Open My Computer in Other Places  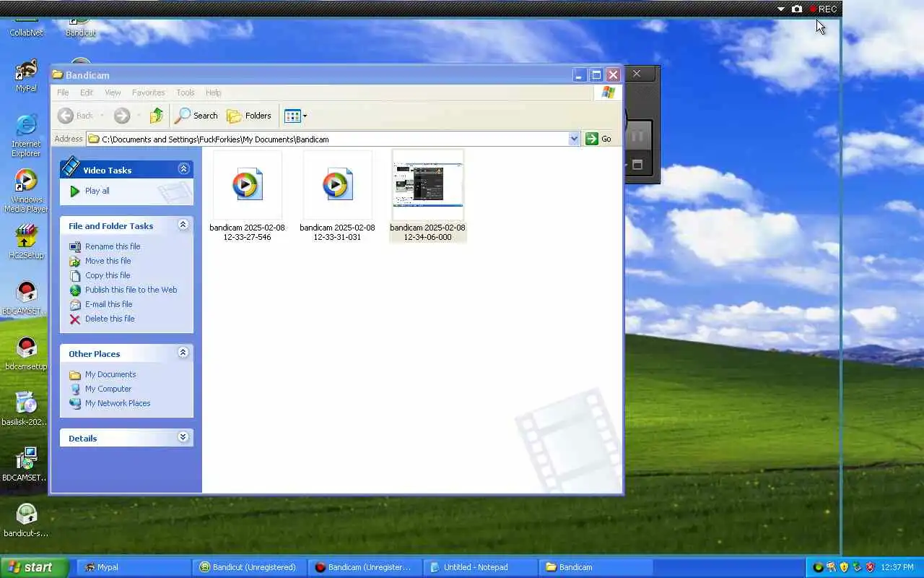(108, 389)
